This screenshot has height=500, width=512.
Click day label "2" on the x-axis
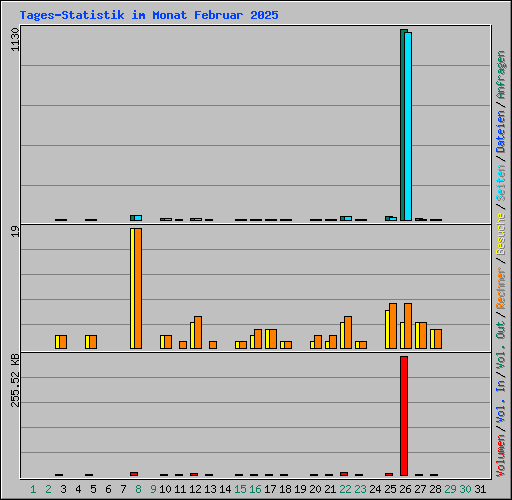48,489
